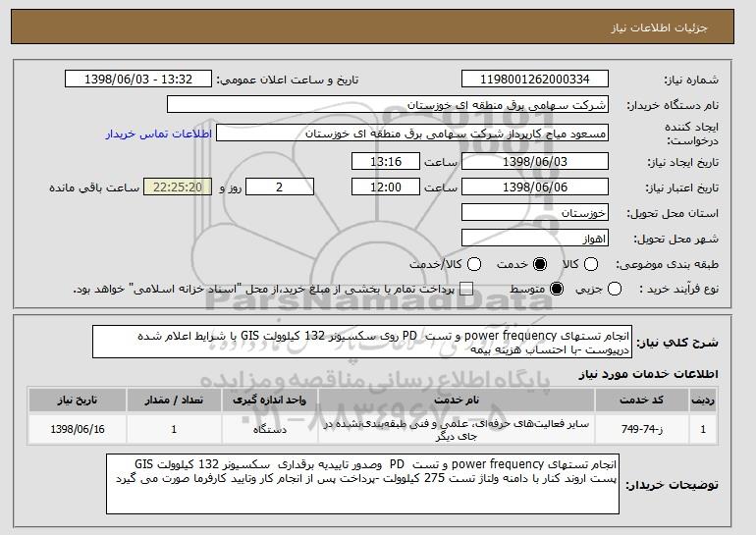The height and width of the screenshot is (535, 756).
Task: Choose the کالا/خدمت radio button
Action: [475, 264]
